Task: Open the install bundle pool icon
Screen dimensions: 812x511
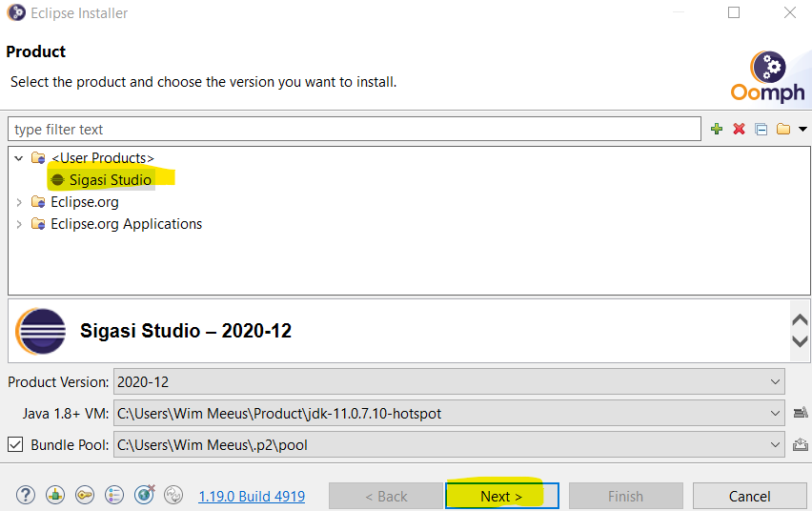Action: 55,495
